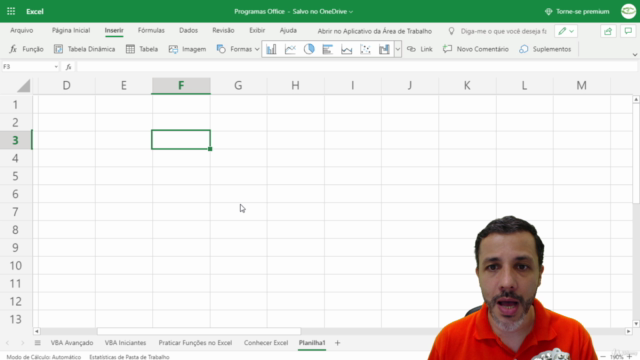Insert an Imagem
The width and height of the screenshot is (640, 360).
(x=187, y=49)
